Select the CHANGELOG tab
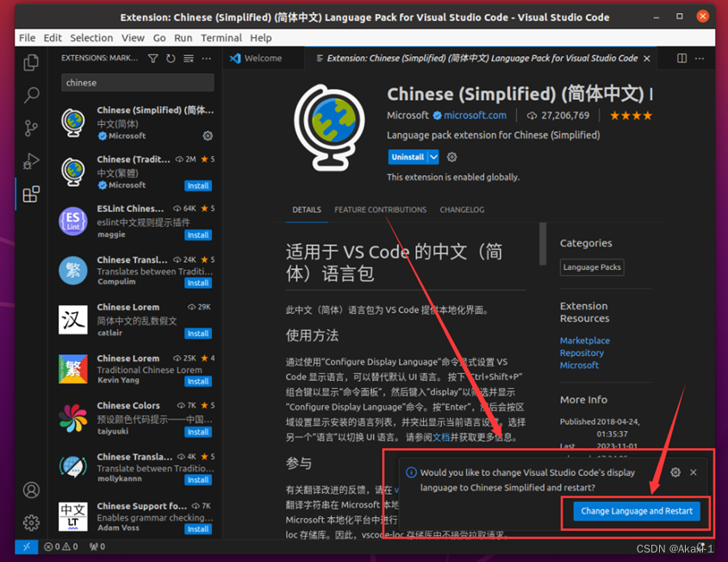This screenshot has height=562, width=728. pos(462,210)
